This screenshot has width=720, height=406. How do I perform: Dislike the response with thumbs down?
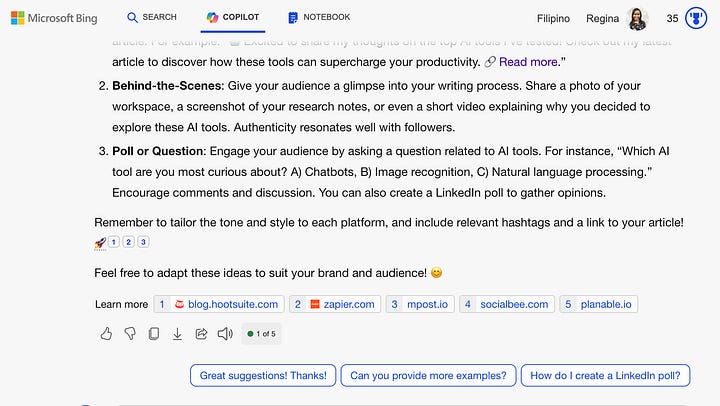[x=130, y=333]
